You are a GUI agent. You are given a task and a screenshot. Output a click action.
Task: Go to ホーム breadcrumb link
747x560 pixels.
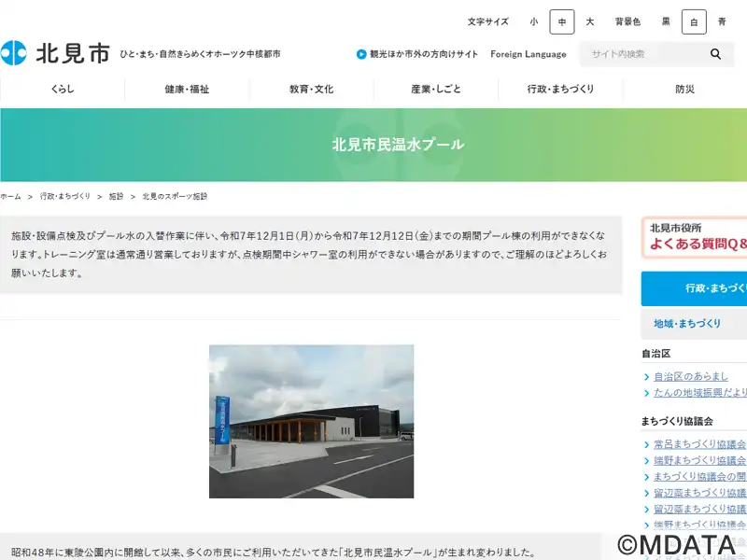pos(10,197)
